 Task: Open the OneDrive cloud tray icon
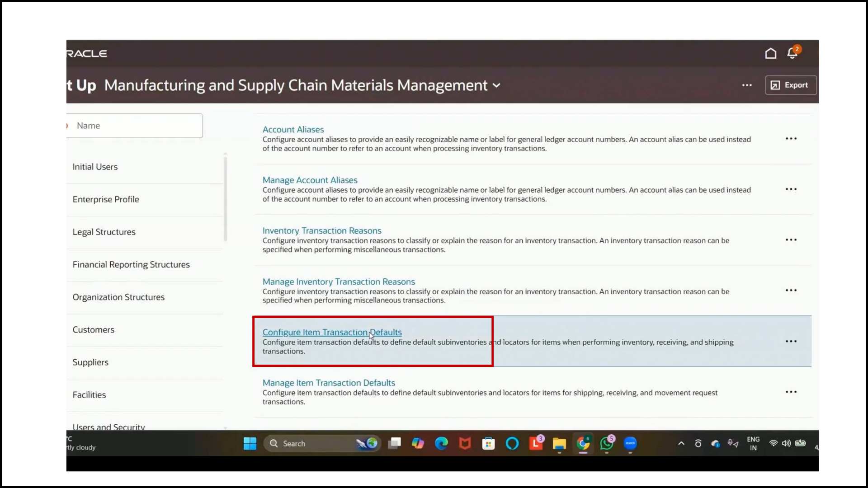point(716,444)
